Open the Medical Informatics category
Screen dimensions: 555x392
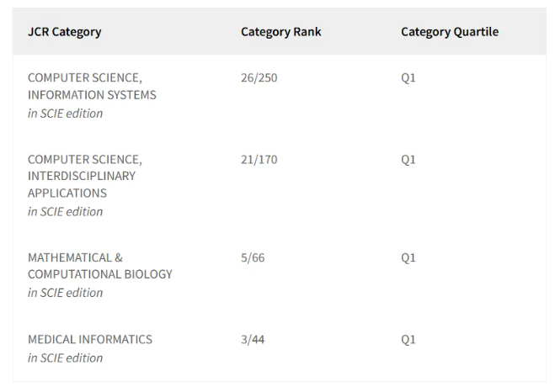[x=90, y=339]
